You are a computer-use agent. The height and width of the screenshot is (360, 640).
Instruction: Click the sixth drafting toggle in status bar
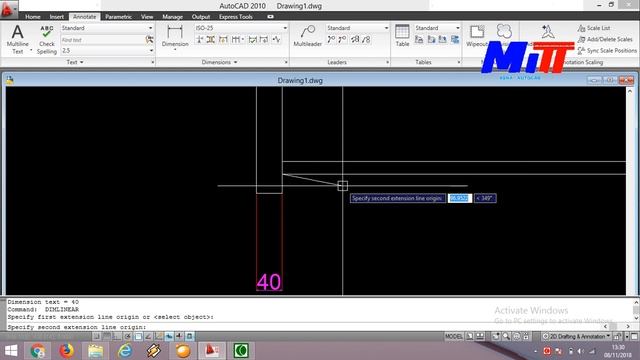[x=148, y=336]
